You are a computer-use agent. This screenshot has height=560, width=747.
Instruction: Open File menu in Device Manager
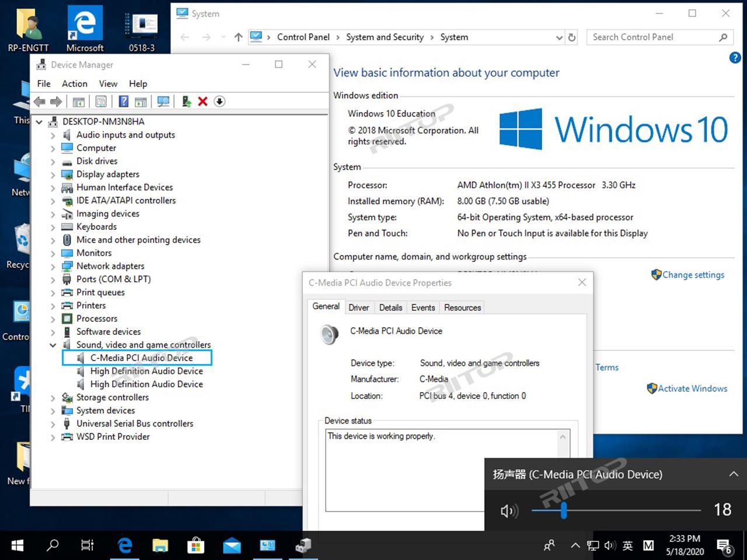(44, 83)
